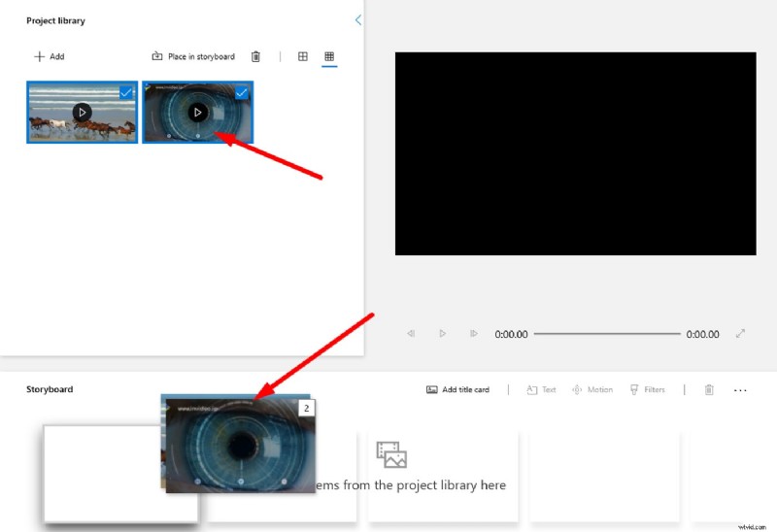Image resolution: width=777 pixels, height=532 pixels.
Task: Play the eye clip in library
Action: pos(197,112)
